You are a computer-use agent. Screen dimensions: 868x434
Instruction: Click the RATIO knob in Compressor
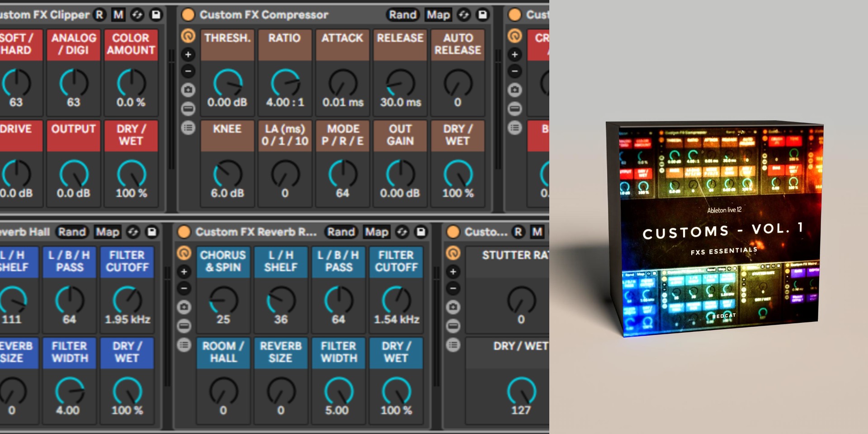click(285, 84)
